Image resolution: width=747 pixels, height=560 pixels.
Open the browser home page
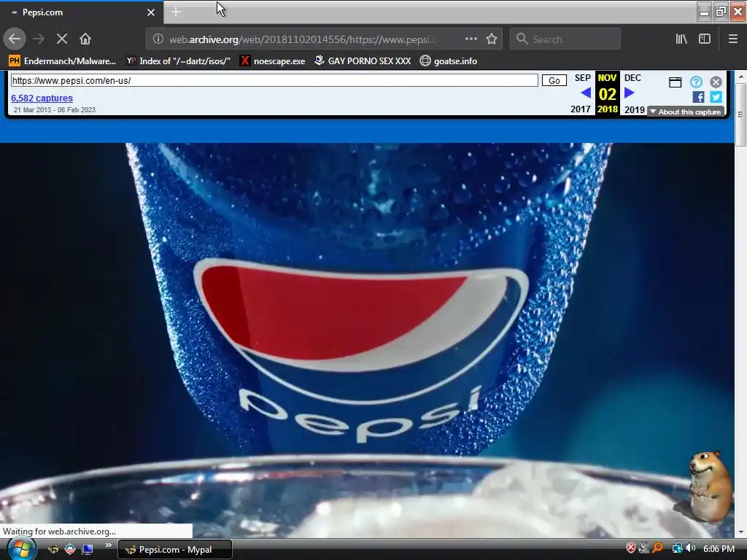85,39
